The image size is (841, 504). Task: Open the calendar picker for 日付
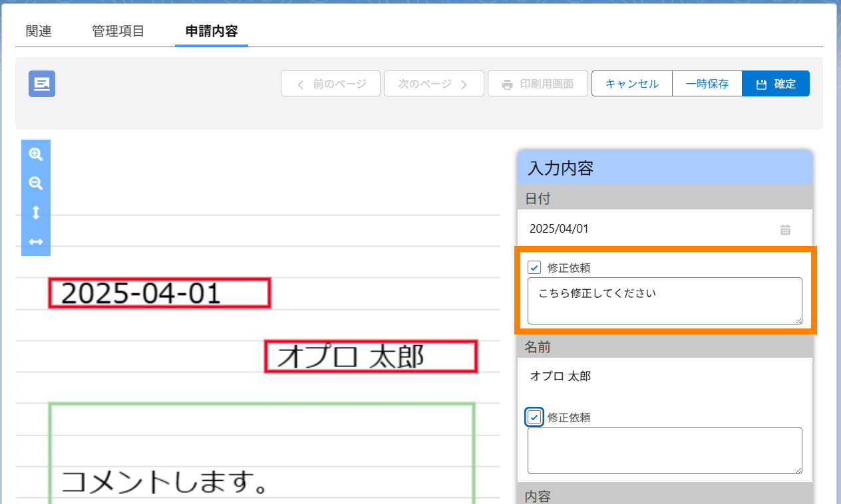[785, 229]
